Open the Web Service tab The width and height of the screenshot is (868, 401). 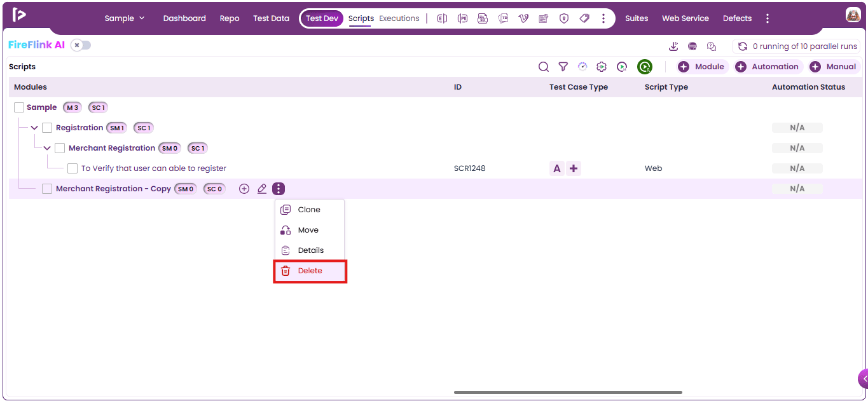pyautogui.click(x=685, y=18)
